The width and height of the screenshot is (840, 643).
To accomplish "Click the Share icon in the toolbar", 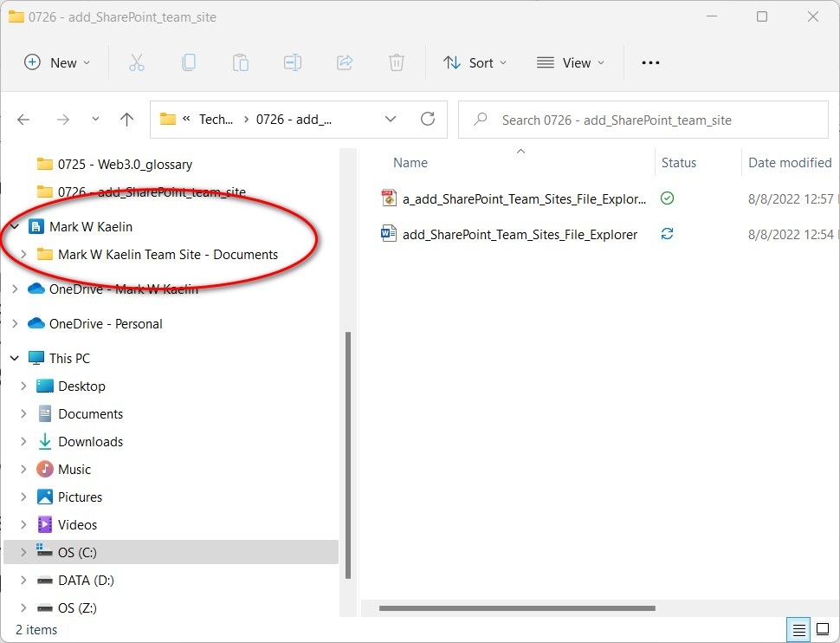I will click(x=345, y=62).
